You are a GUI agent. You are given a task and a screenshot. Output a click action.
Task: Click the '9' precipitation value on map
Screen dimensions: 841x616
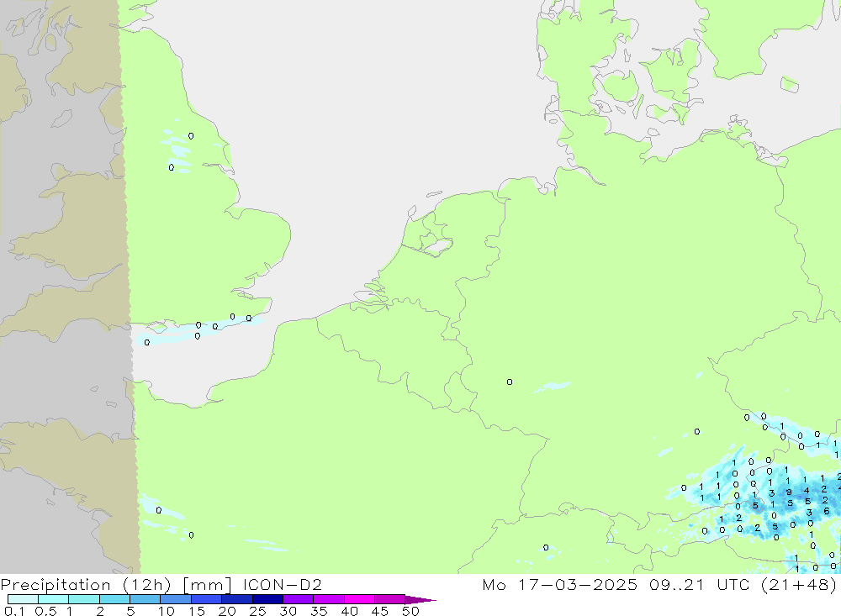789,492
